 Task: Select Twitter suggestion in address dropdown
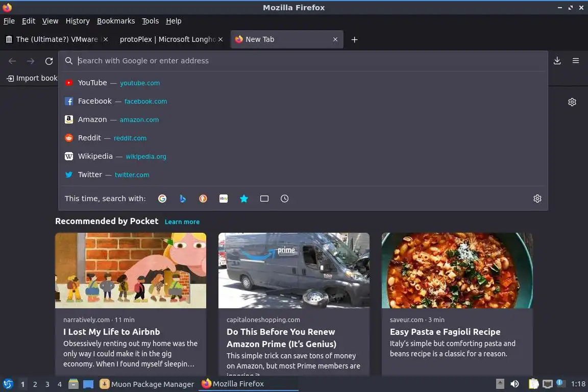coord(303,175)
